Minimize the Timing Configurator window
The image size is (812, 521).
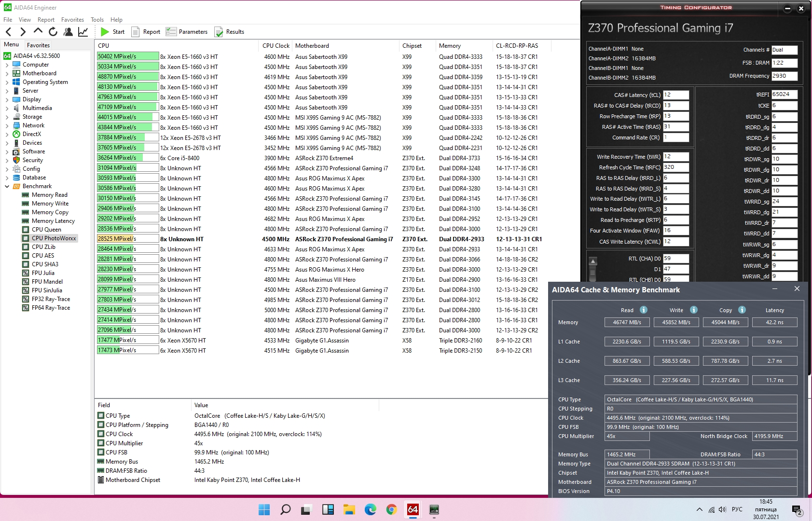pyautogui.click(x=787, y=8)
